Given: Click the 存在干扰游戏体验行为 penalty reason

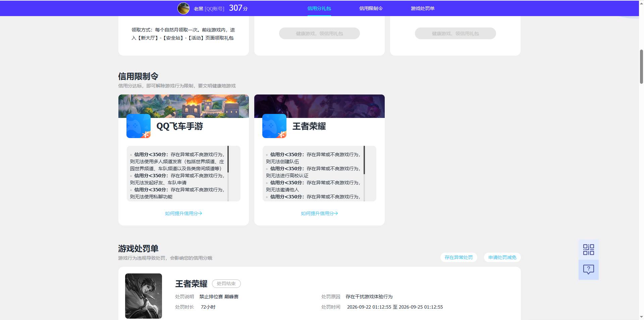Looking at the screenshot, I should pos(369,297).
